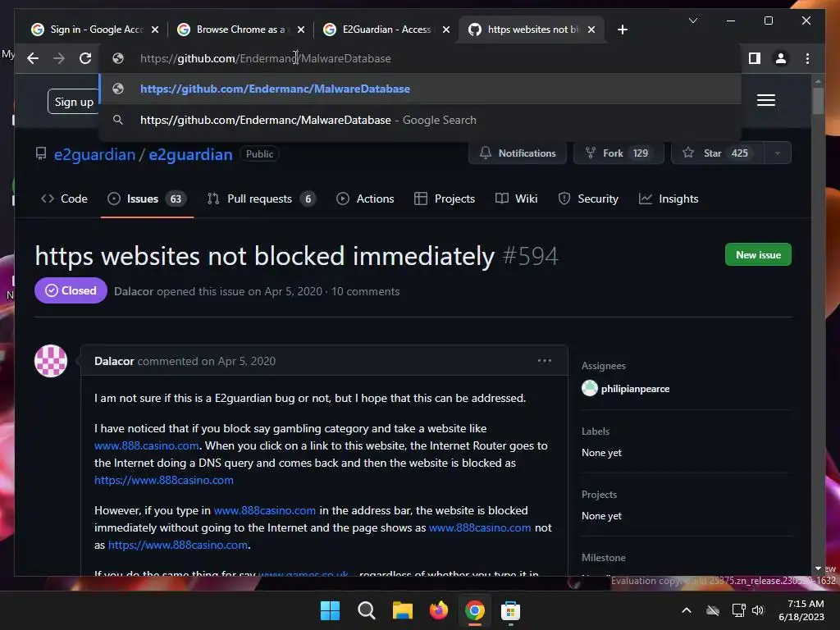This screenshot has width=840, height=630.
Task: Expand the Star lists dropdown arrow
Action: (778, 153)
